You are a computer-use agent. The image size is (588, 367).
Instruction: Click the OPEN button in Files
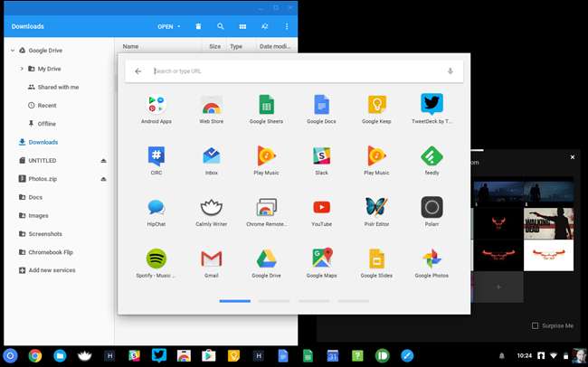165,26
